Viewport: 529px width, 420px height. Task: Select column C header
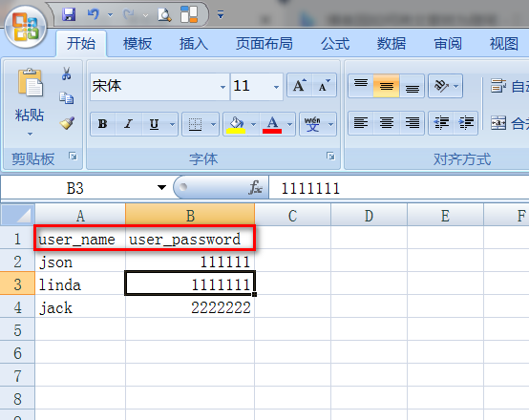292,216
